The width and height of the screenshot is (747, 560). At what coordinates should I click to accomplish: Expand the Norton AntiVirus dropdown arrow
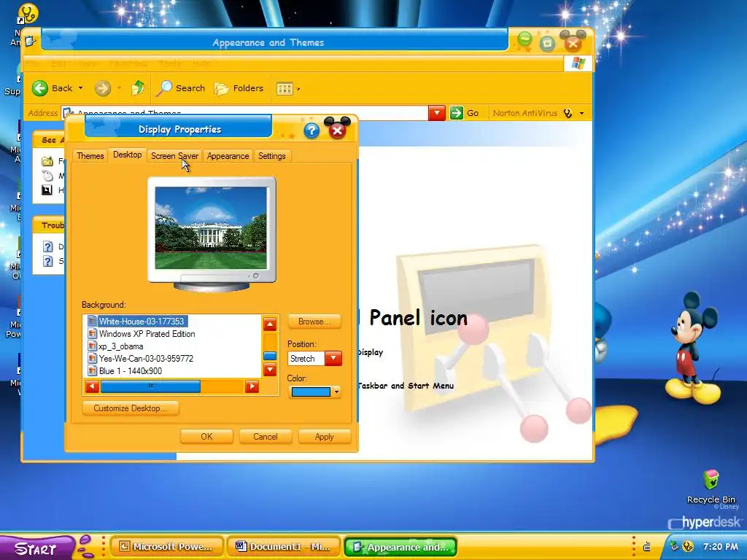click(581, 113)
